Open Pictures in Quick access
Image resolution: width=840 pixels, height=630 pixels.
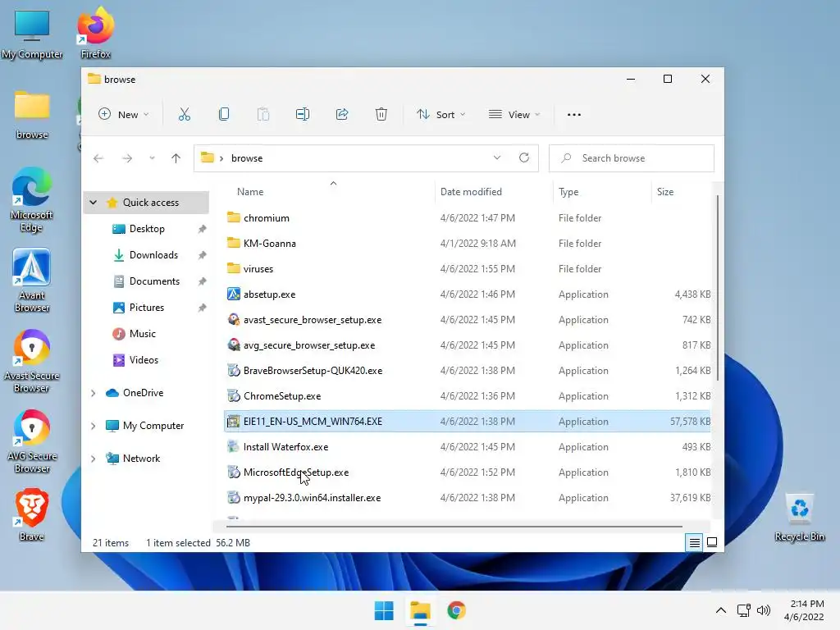pyautogui.click(x=146, y=308)
